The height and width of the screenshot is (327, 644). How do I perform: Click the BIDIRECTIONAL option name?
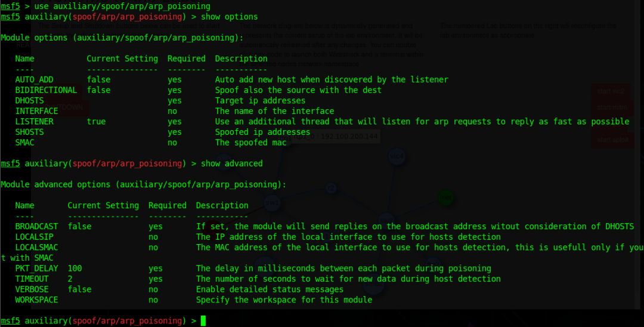coord(46,90)
